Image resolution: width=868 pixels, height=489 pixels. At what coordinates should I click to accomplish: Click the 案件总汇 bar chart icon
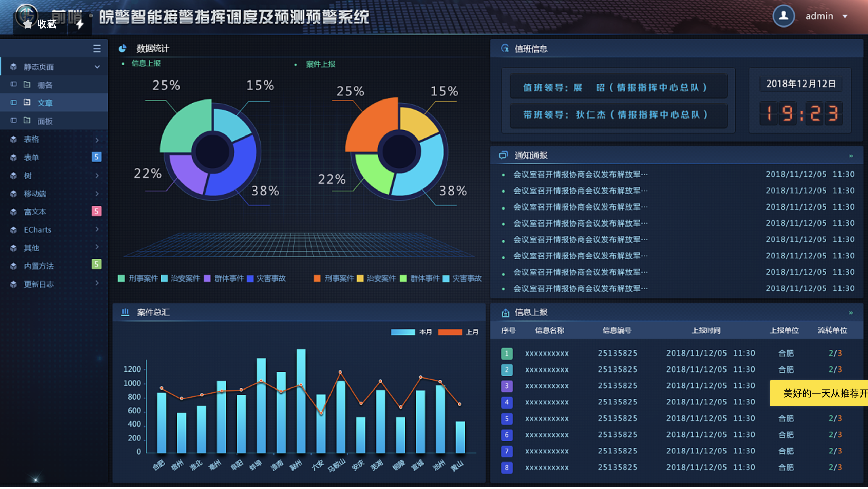click(x=125, y=312)
